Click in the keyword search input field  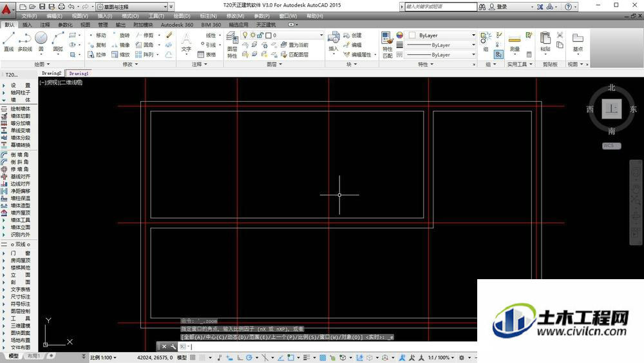(x=440, y=6)
